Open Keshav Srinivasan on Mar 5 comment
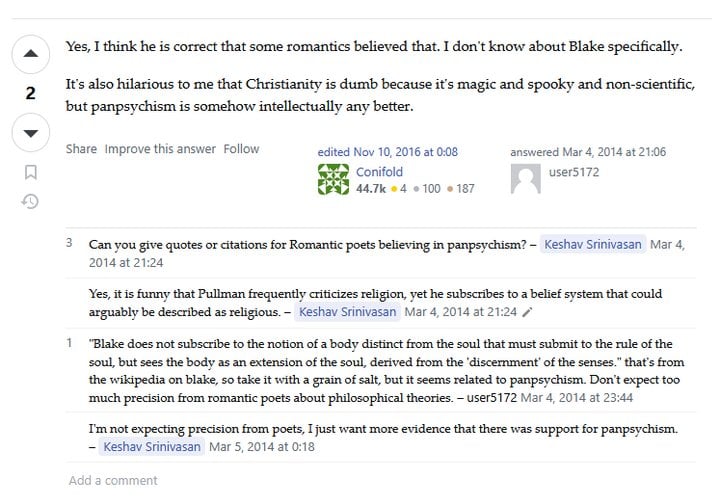Image resolution: width=720 pixels, height=504 pixels. [x=152, y=447]
